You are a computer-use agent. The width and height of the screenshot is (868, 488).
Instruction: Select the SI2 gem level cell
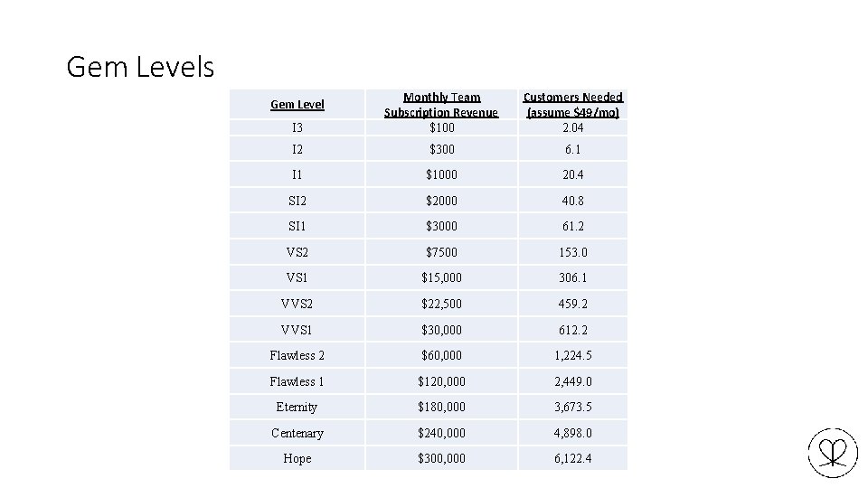click(x=297, y=201)
